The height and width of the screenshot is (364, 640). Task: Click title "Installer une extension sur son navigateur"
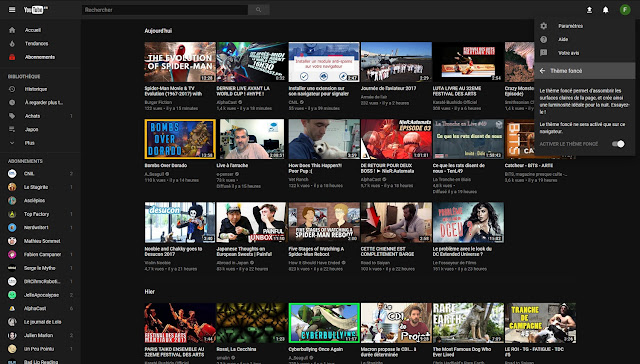tap(318, 91)
